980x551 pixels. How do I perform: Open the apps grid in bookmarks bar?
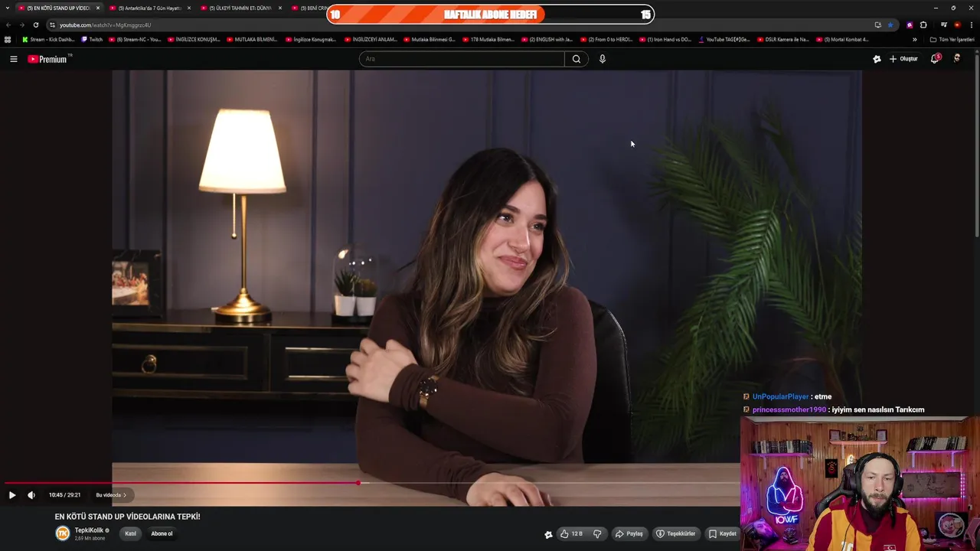pos(8,39)
